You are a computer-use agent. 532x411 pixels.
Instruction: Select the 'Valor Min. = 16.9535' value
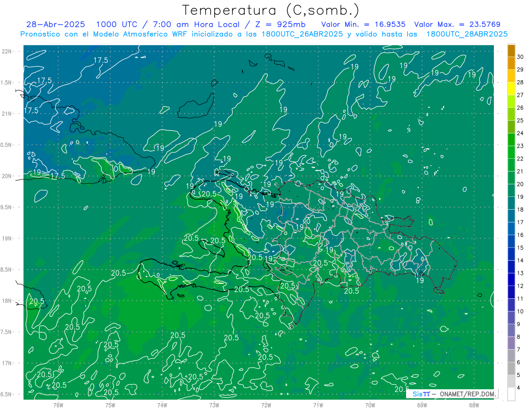click(x=363, y=24)
